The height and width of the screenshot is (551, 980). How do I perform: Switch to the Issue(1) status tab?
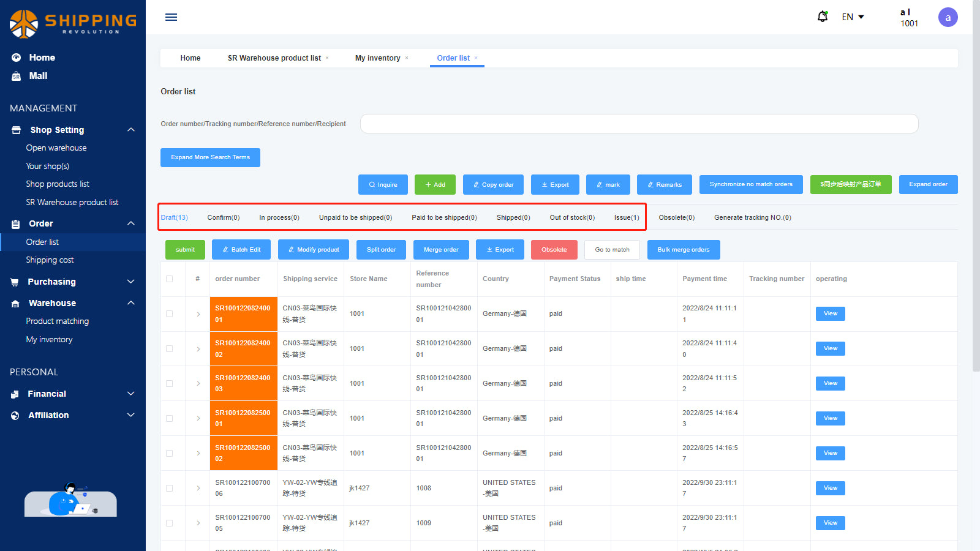pos(626,217)
